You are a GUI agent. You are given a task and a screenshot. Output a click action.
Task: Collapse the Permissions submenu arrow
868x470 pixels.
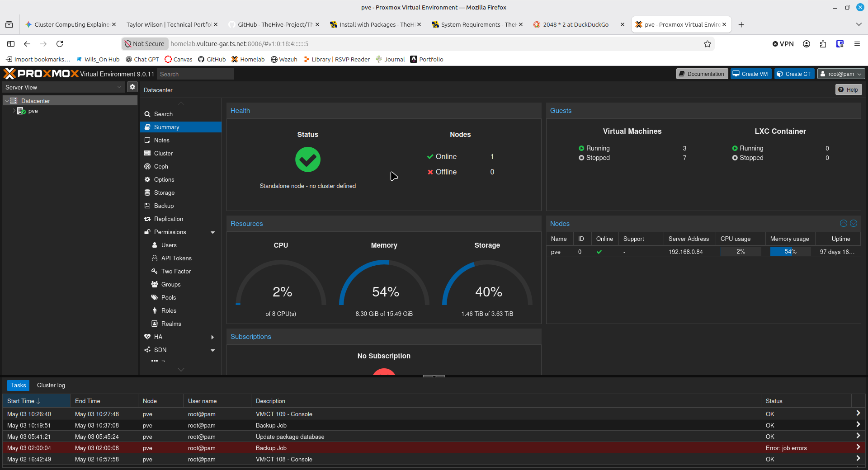pyautogui.click(x=212, y=232)
